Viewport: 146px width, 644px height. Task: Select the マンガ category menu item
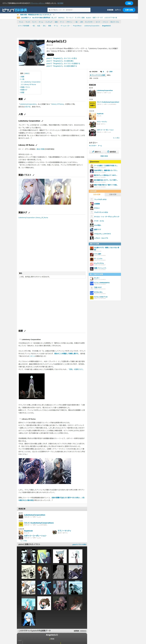[x=28, y=22]
